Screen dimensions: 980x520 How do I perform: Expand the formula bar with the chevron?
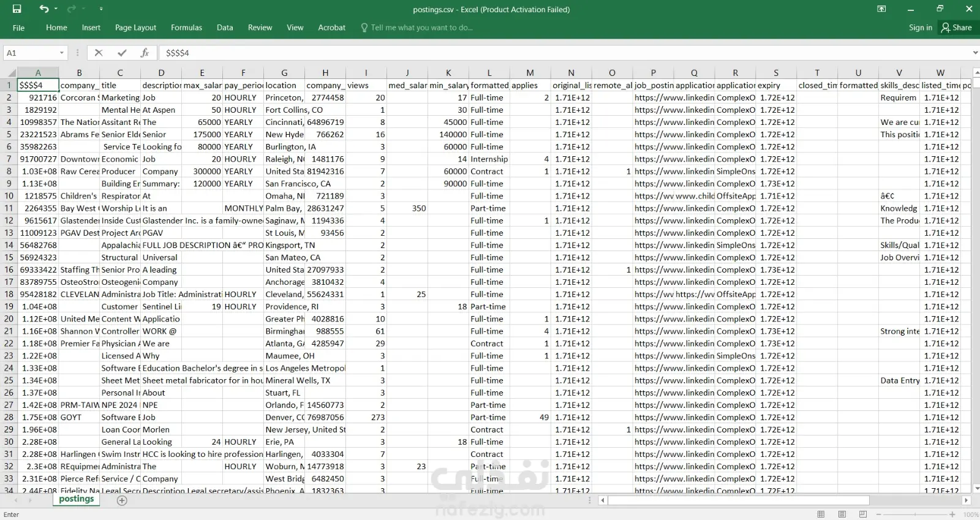tap(974, 53)
